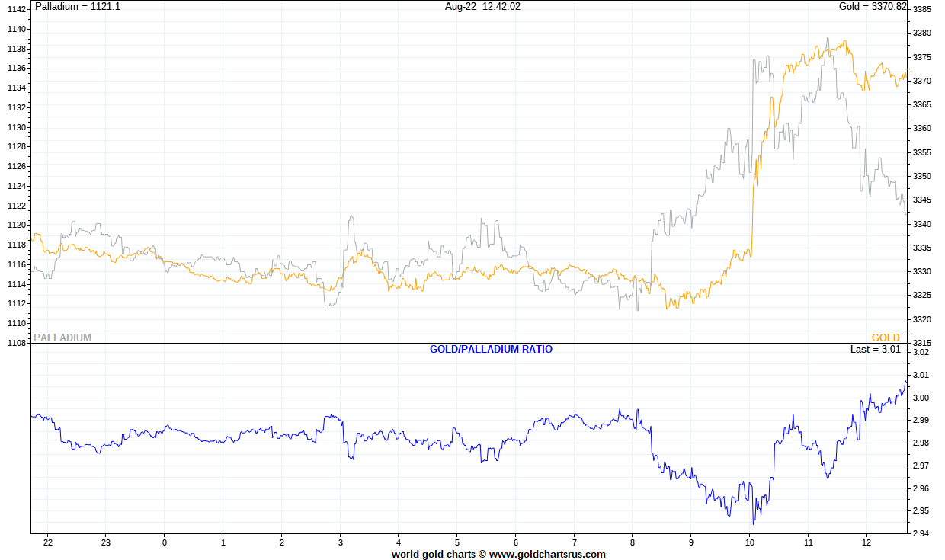Click the gray PALLADIUM legend label
The width and height of the screenshot is (945, 560).
coord(62,338)
